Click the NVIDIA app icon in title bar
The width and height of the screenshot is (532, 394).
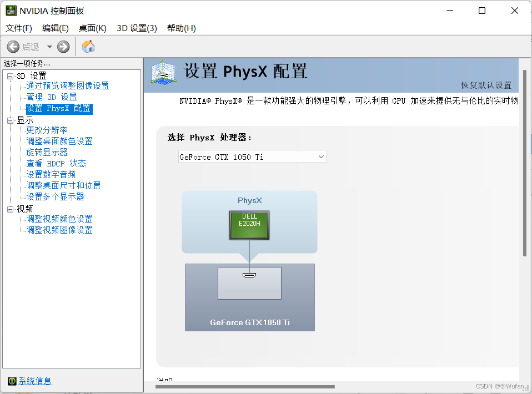tap(11, 11)
